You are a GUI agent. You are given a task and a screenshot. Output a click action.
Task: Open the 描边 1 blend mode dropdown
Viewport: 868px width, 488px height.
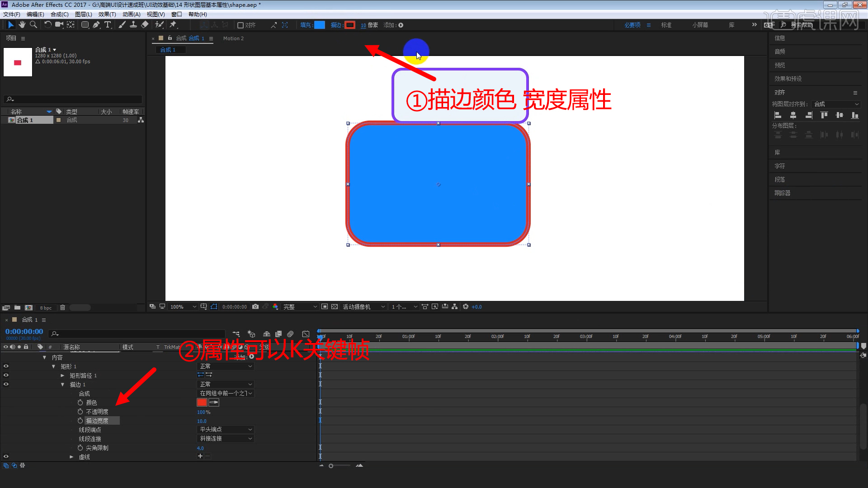pyautogui.click(x=225, y=384)
